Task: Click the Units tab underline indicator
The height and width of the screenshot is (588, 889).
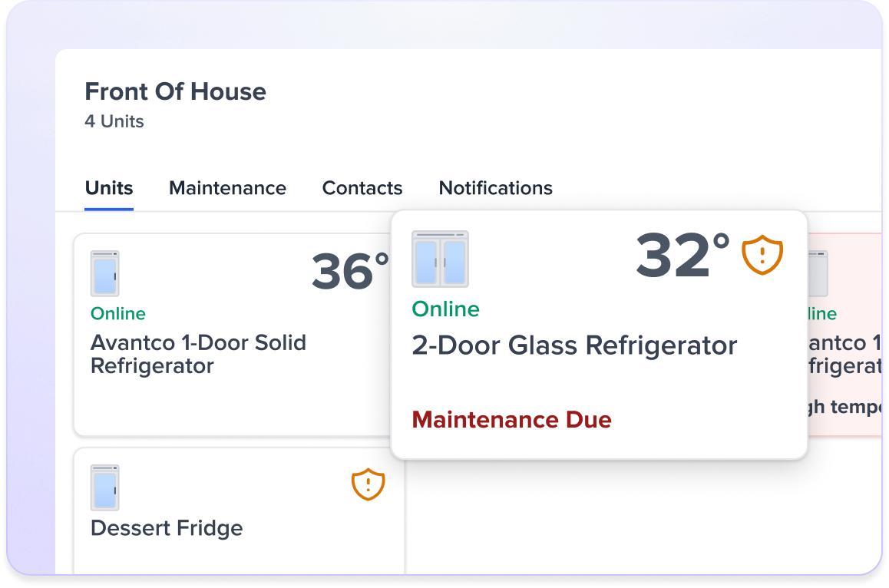Action: (x=108, y=208)
